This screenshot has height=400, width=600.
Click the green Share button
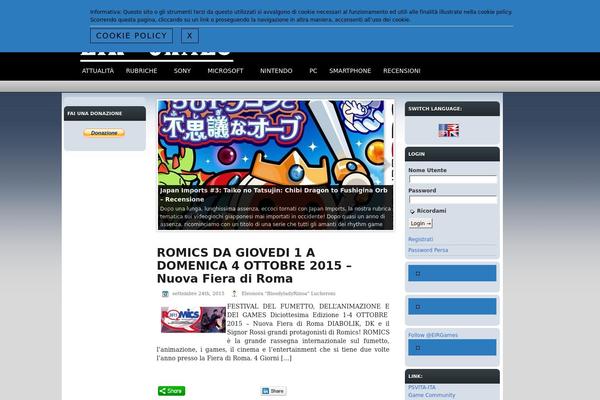pyautogui.click(x=171, y=391)
